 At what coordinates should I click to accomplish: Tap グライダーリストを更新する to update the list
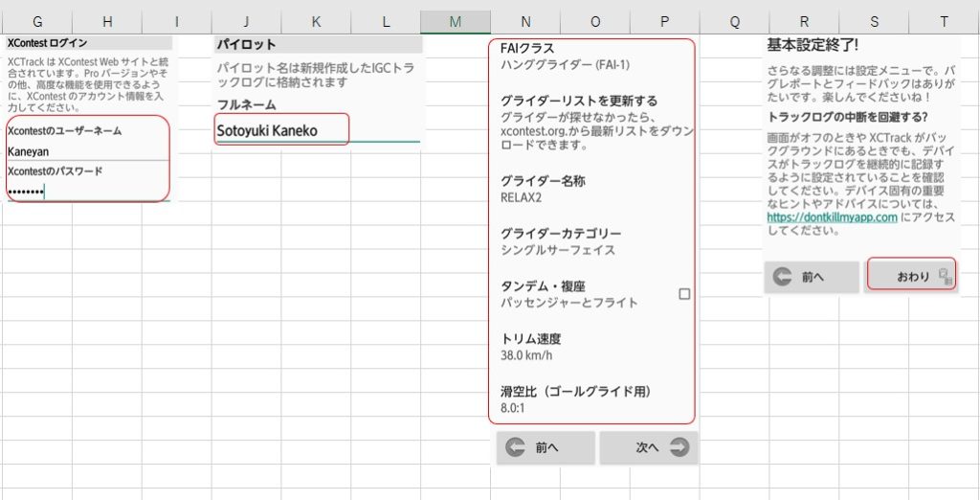[591, 122]
